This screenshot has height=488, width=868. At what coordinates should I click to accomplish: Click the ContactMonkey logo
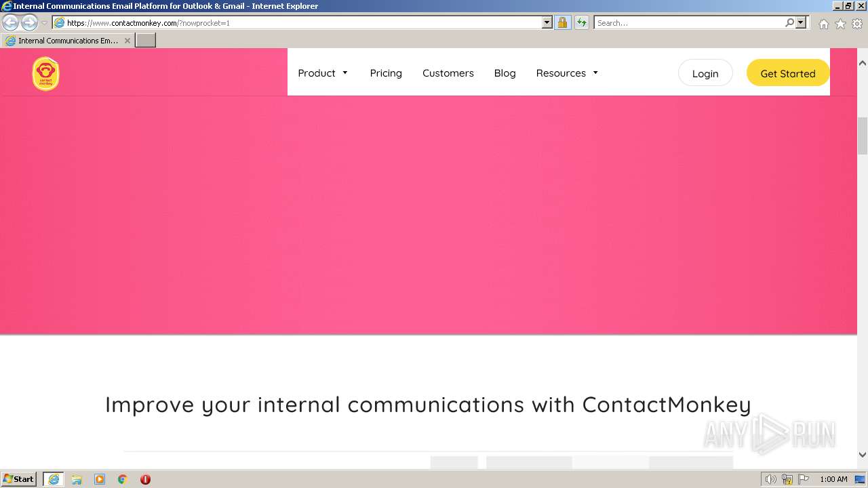[45, 73]
